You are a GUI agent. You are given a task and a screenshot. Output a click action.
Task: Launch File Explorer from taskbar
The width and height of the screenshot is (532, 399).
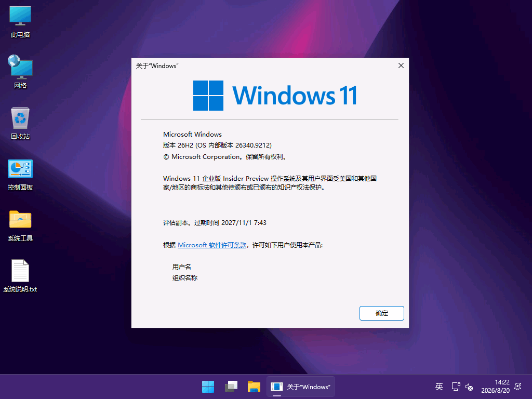(254, 387)
